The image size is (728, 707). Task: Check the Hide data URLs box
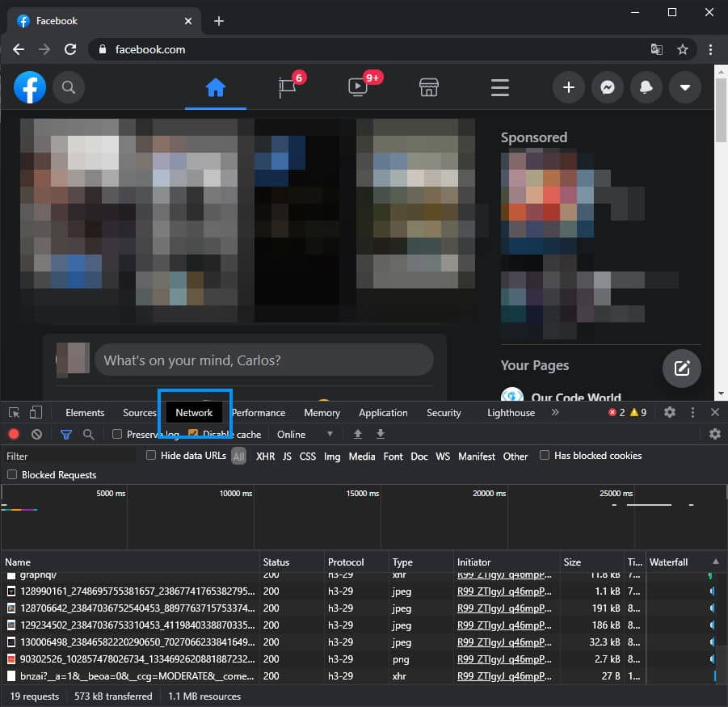149,456
